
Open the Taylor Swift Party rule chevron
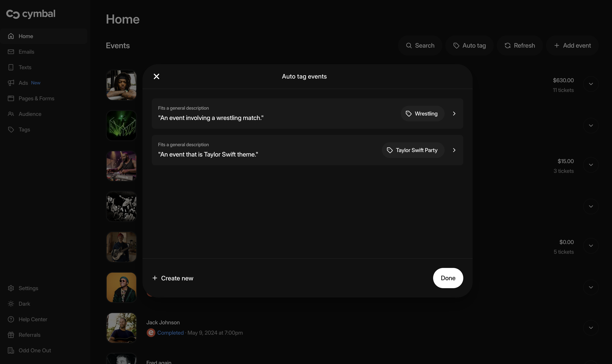click(x=454, y=150)
